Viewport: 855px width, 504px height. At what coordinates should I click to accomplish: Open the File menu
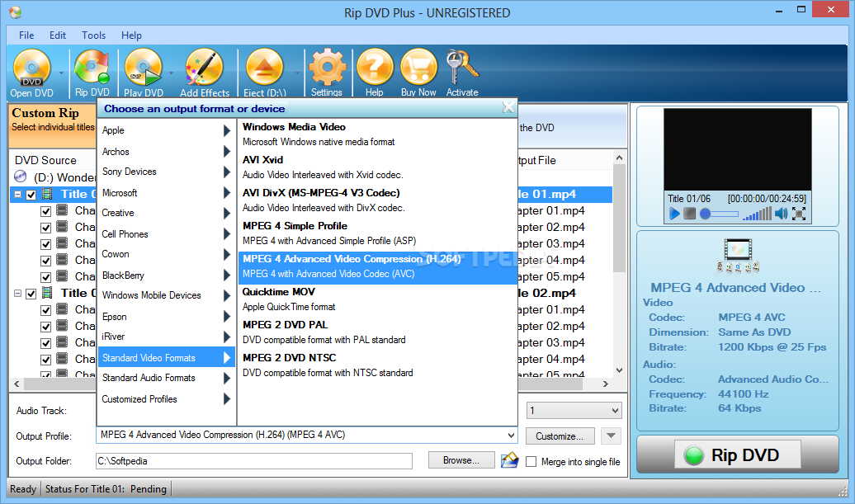coord(26,35)
